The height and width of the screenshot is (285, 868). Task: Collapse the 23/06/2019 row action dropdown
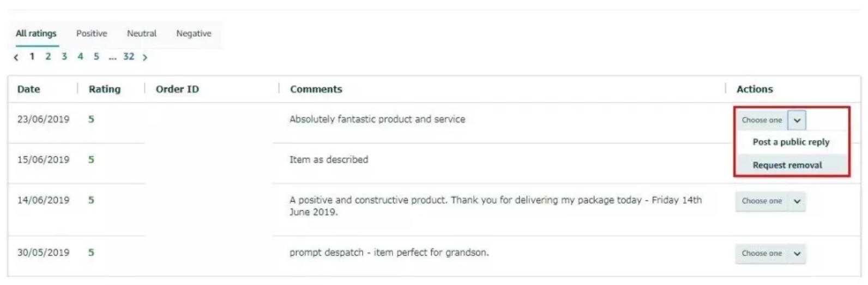pos(797,120)
